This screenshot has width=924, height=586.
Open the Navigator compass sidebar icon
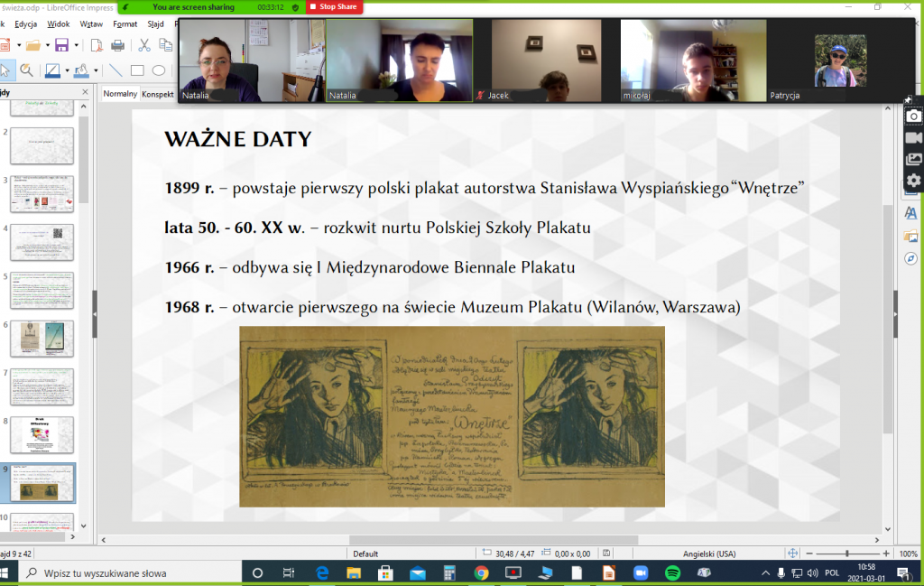911,258
